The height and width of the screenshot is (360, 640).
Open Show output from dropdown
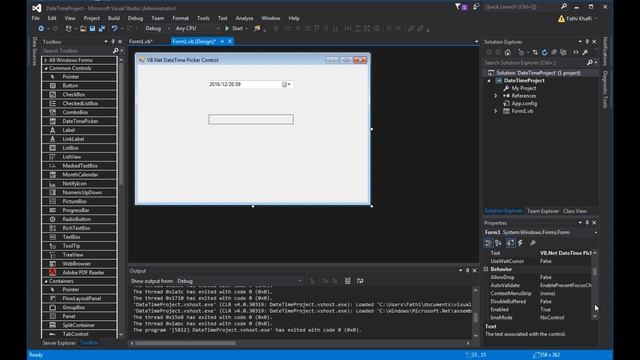(x=240, y=281)
